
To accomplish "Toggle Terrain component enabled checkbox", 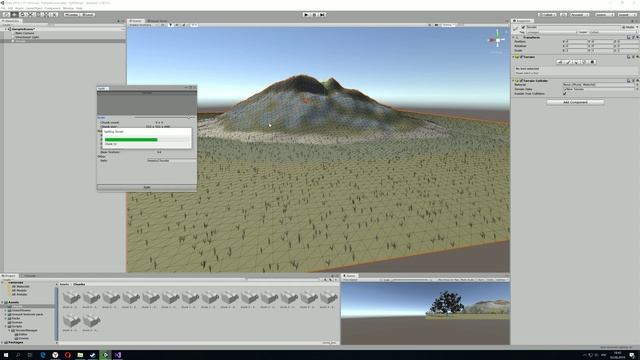I will 522,57.
